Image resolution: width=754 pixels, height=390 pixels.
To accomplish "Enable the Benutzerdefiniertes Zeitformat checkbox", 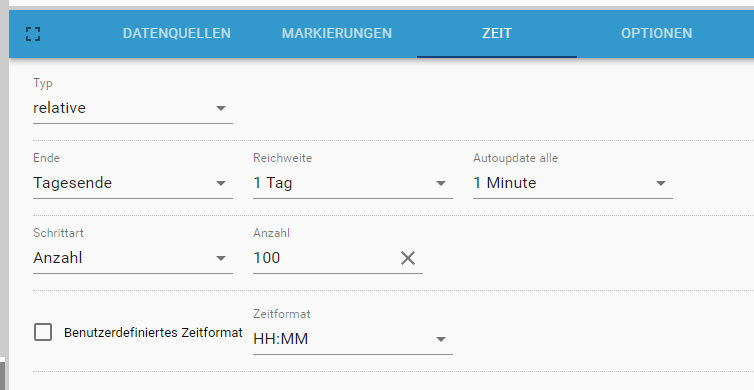I will 43,332.
